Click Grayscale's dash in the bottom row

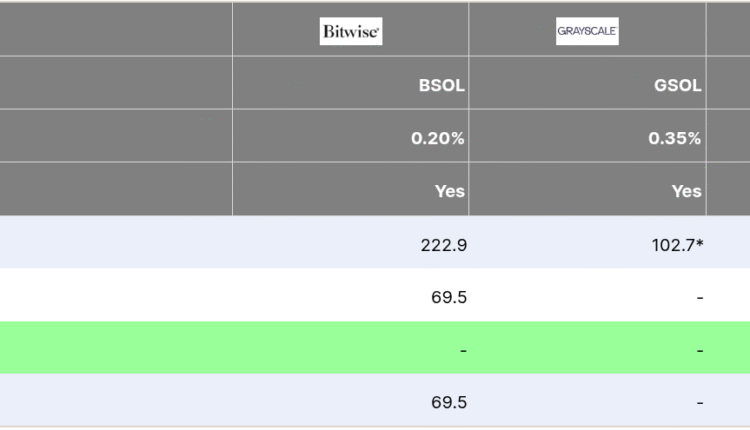[700, 402]
